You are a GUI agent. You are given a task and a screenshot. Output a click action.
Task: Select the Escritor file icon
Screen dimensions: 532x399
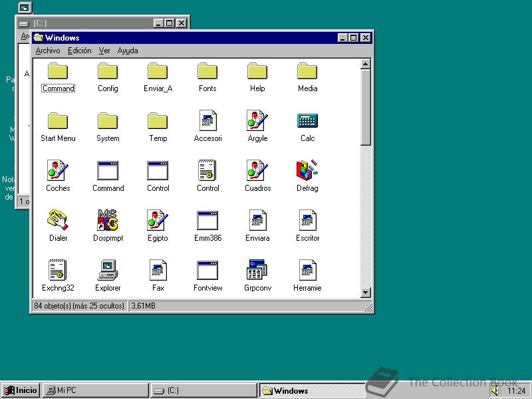click(x=307, y=220)
